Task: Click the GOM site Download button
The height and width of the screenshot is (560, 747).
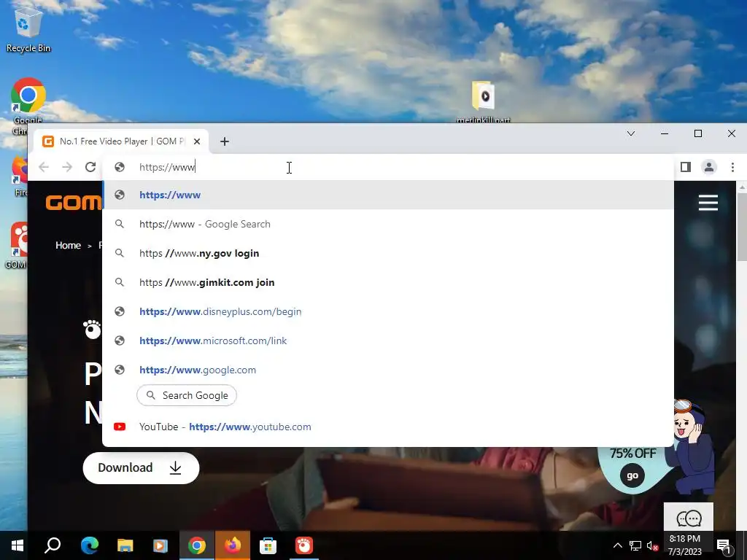Action: pyautogui.click(x=141, y=468)
